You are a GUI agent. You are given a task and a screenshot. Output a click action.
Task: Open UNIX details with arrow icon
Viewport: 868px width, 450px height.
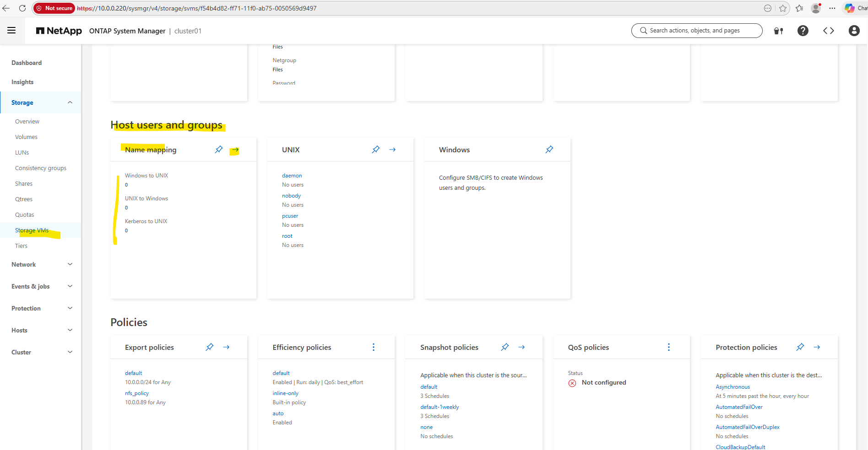click(x=392, y=150)
